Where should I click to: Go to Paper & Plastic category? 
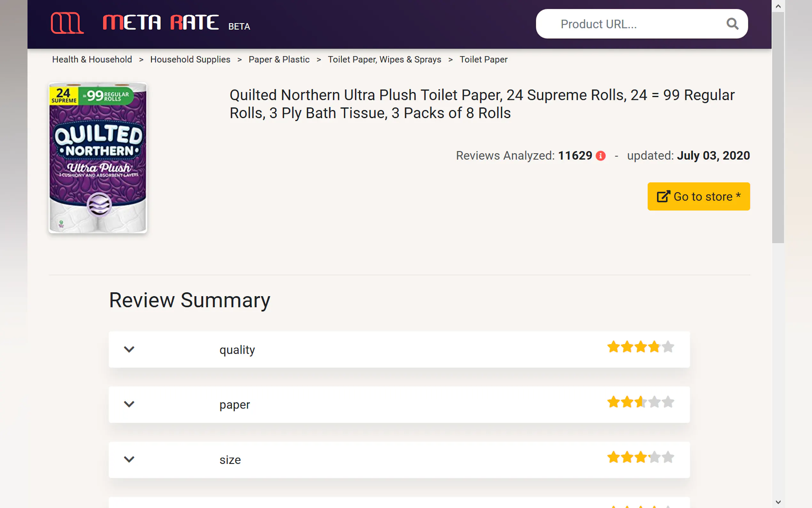279,60
